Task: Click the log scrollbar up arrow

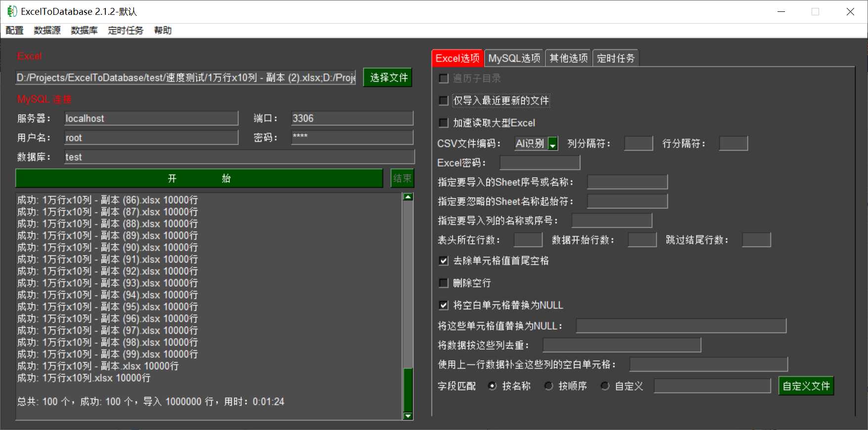Action: pos(408,197)
